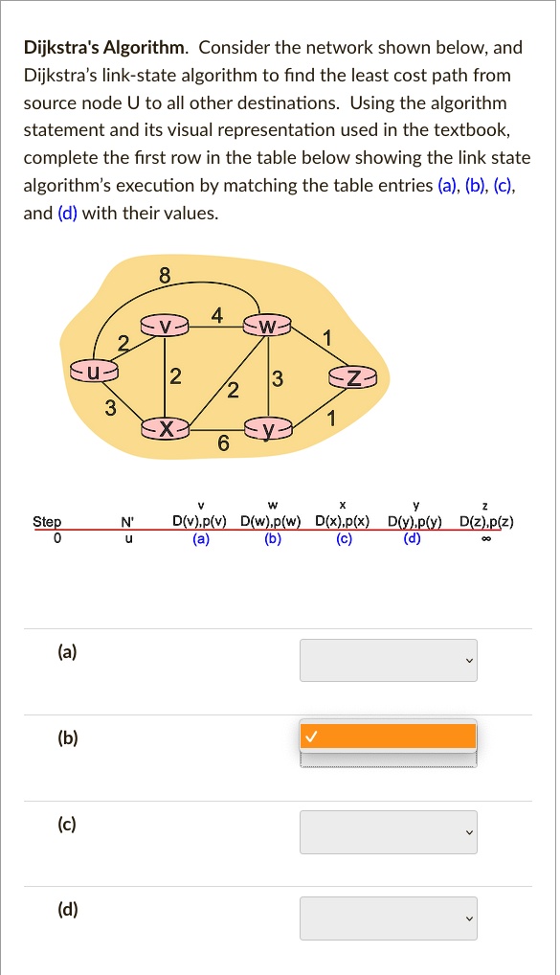Click router node U in the network

(93, 374)
